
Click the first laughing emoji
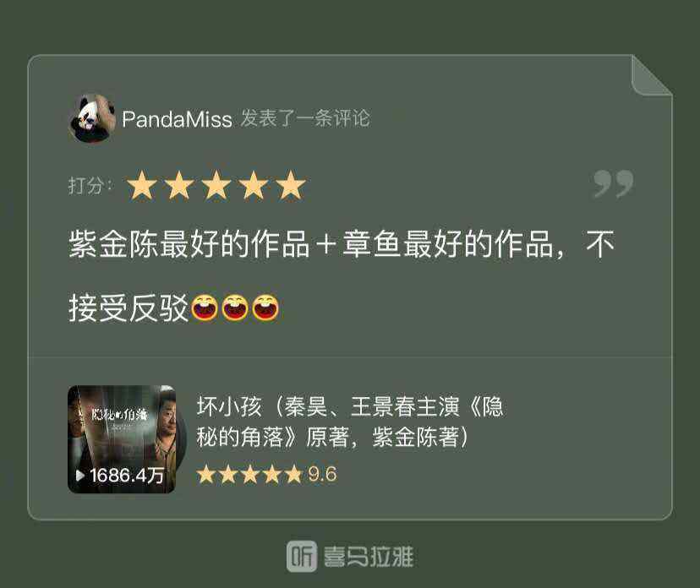tap(205, 308)
